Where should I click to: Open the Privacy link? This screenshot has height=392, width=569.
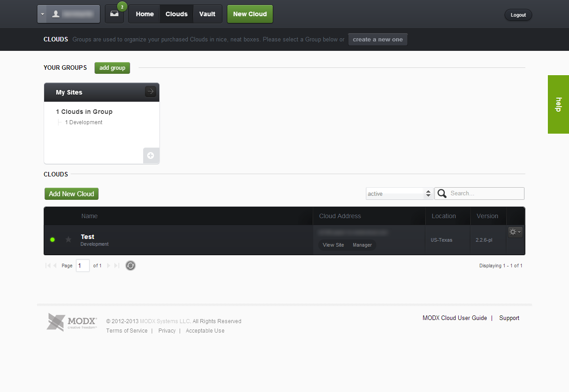(x=167, y=331)
